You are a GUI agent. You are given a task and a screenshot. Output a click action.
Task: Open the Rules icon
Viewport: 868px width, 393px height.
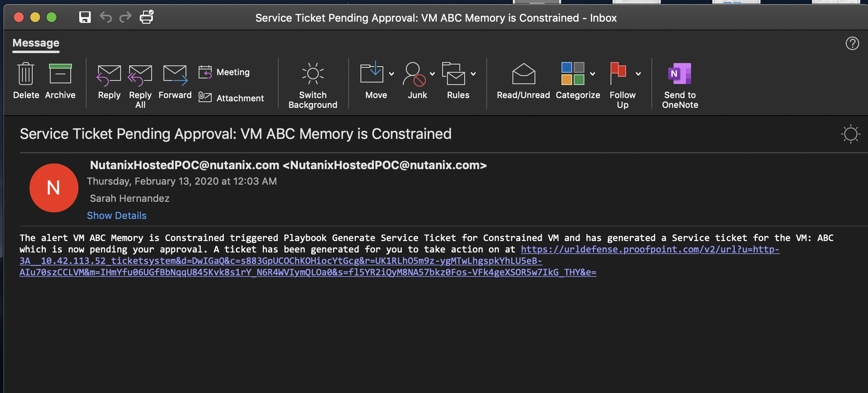click(x=454, y=74)
